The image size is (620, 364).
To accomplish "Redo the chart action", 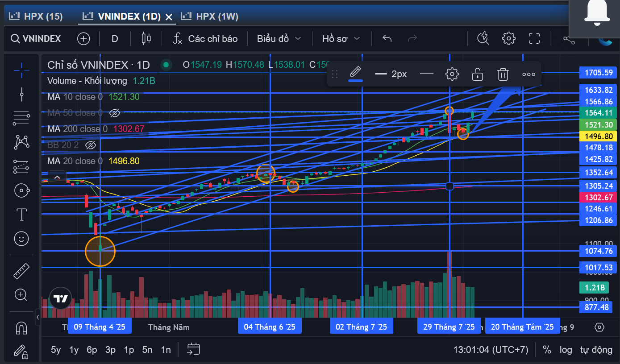I will (412, 39).
